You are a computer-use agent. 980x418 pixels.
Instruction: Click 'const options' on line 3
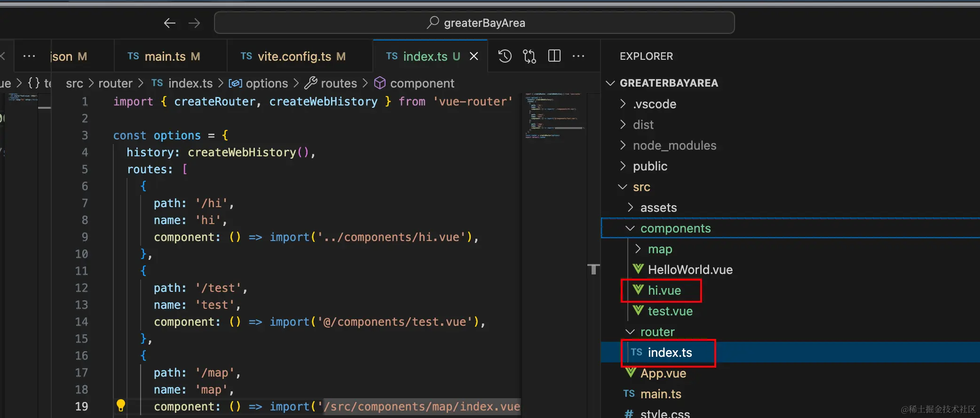[157, 136]
